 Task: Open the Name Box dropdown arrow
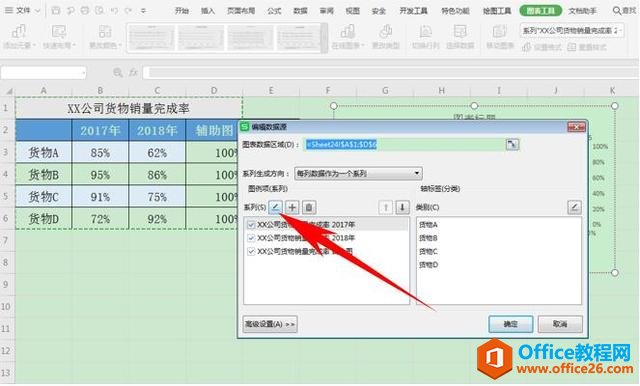coord(83,73)
